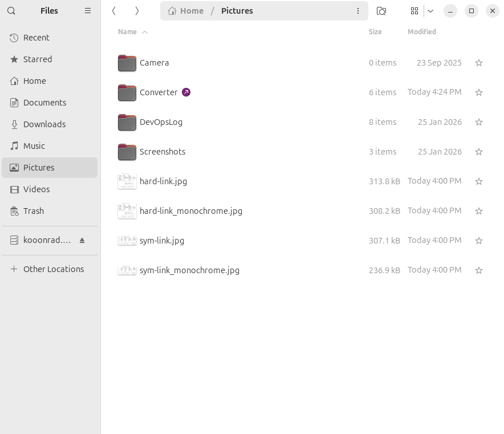Go back with the left arrow
This screenshot has width=504, height=434.
[114, 11]
